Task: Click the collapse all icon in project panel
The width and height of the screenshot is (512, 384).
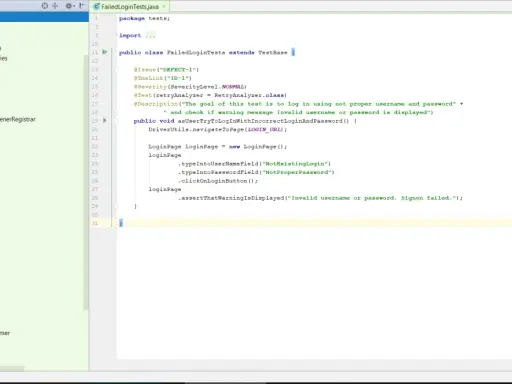Action: [55, 6]
